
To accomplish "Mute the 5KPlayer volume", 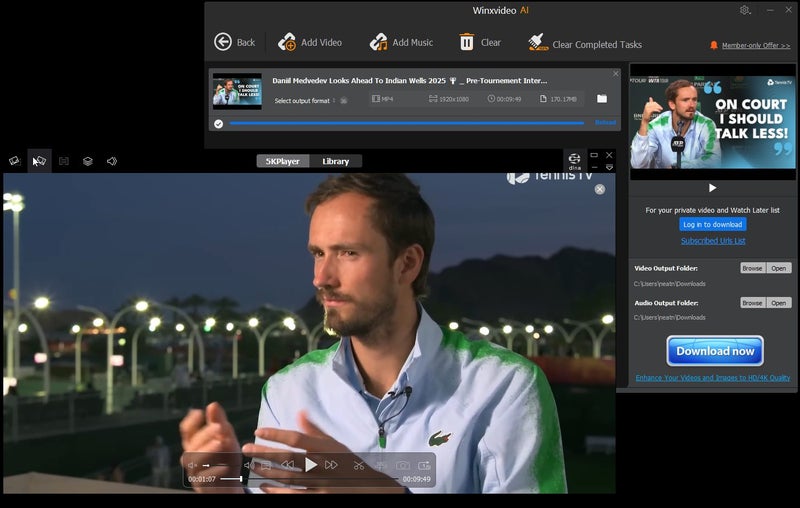I will coord(192,465).
